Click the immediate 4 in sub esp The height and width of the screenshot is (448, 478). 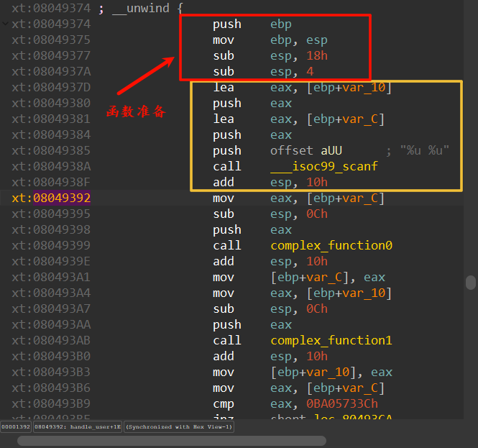tap(310, 72)
